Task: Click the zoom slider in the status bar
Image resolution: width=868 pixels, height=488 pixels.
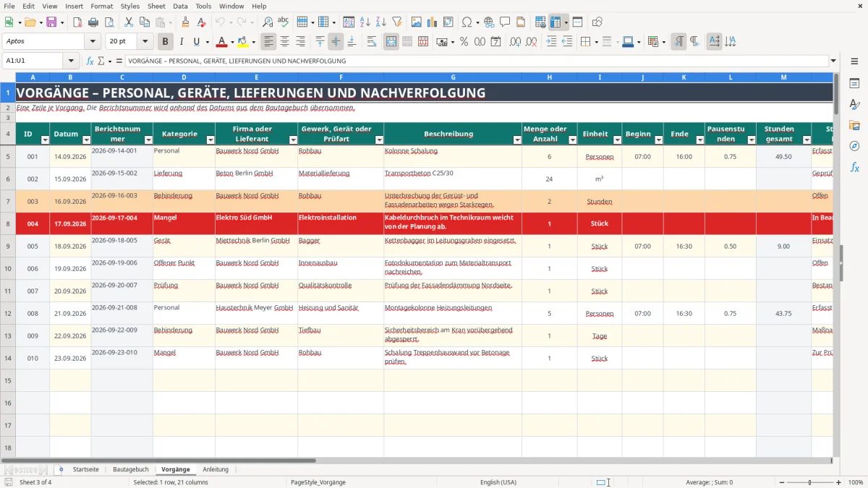Action: point(809,482)
